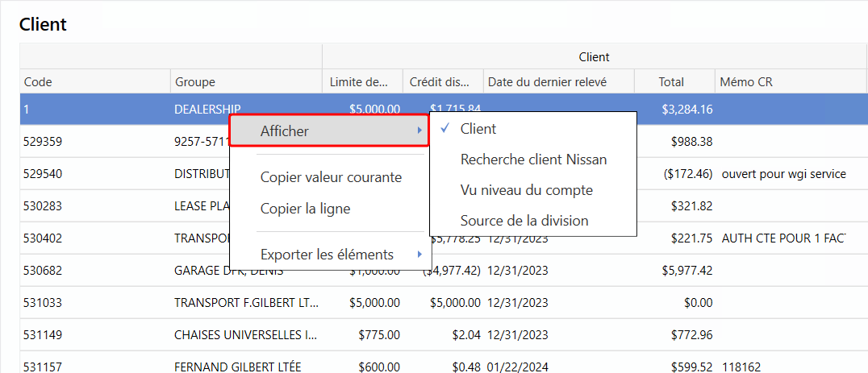
Task: Select the TRANSPORT F.GILBERT row
Action: (246, 303)
